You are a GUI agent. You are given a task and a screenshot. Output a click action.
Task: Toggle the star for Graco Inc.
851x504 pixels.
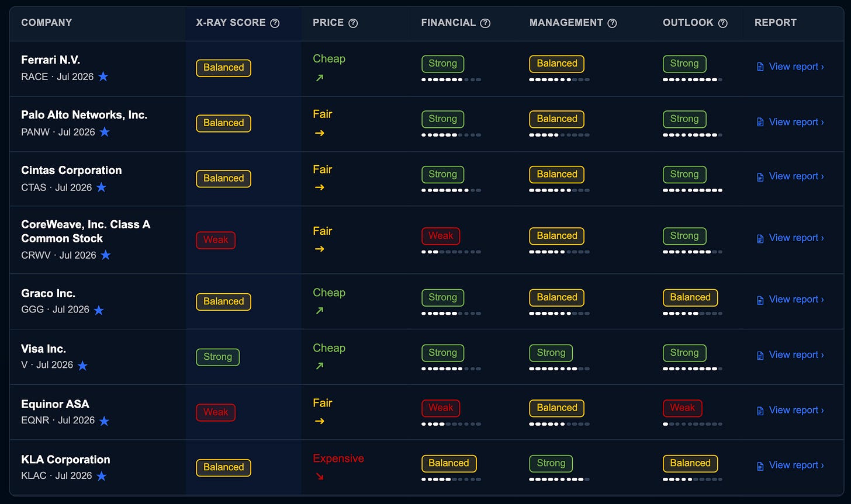(x=99, y=310)
